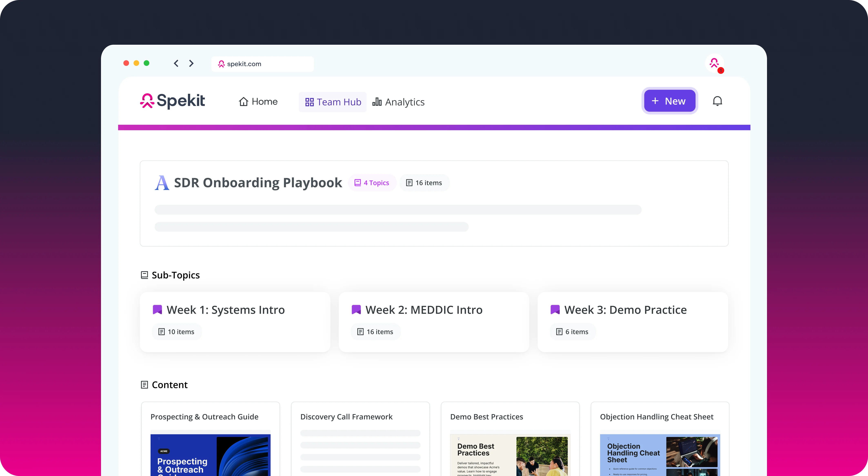Screen dimensions: 868x476
Task: Click the bookmark icon for Week 2
Action: coord(356,309)
